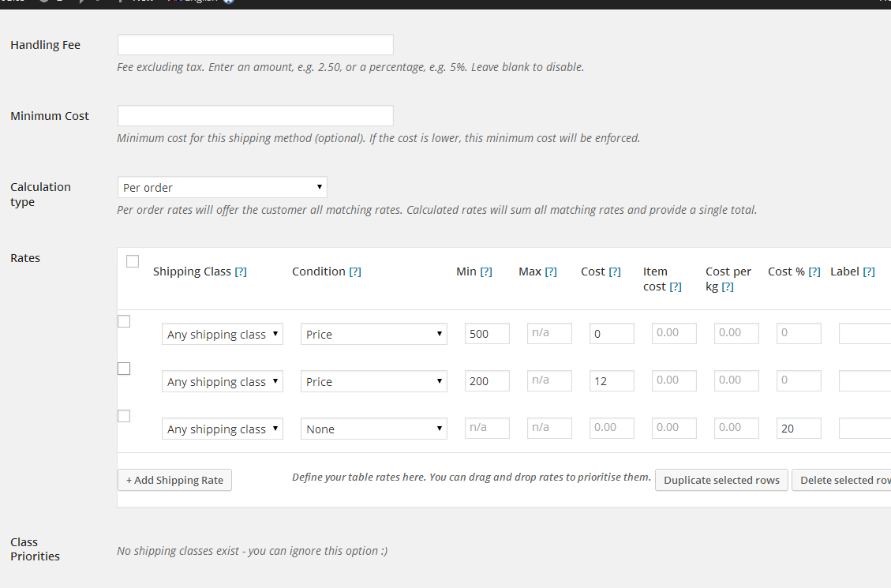Expand the Condition dropdown set to None

point(373,429)
